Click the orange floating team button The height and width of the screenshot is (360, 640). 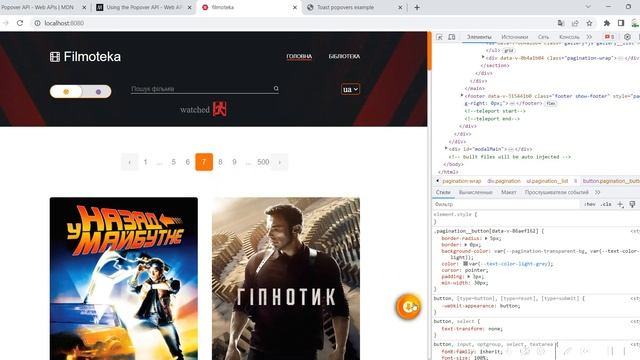point(408,307)
